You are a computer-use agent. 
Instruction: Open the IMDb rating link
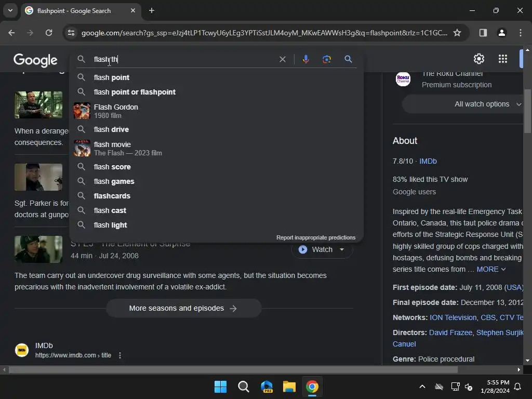point(428,161)
